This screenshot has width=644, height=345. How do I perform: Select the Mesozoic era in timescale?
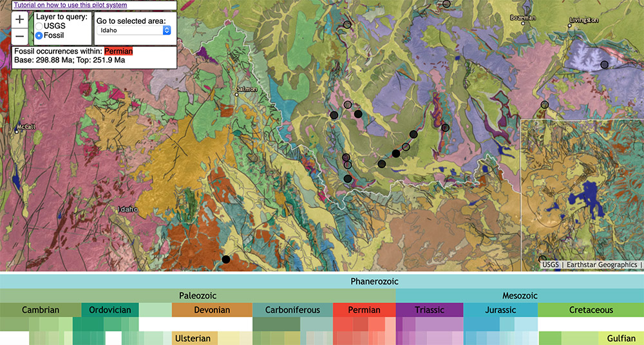pos(520,295)
